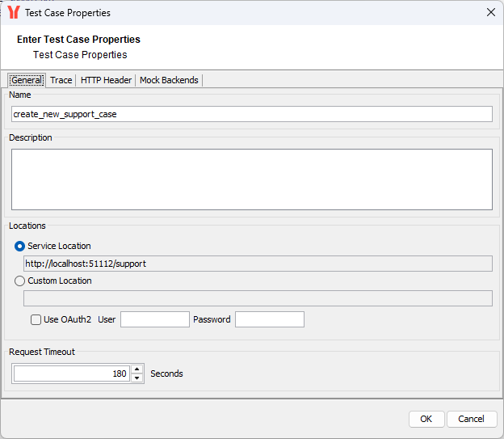Focus the User input field
Viewport: 504px width, 439px height.
click(x=154, y=319)
